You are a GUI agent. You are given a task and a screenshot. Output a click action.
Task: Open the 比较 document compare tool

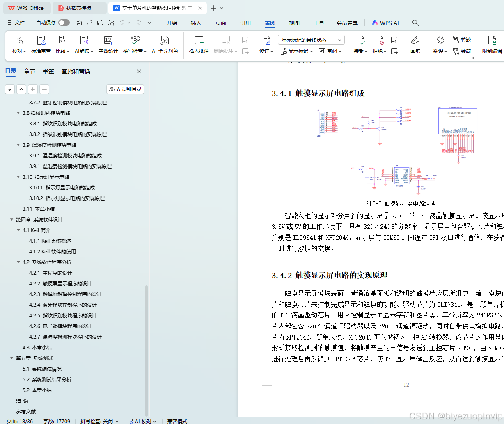(62, 45)
